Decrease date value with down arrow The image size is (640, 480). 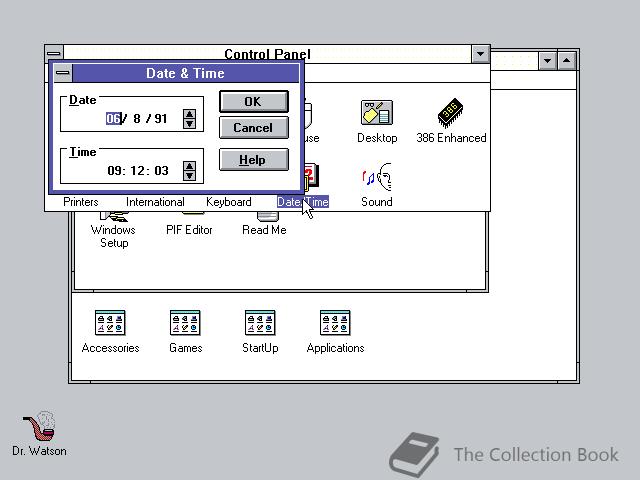[189, 124]
